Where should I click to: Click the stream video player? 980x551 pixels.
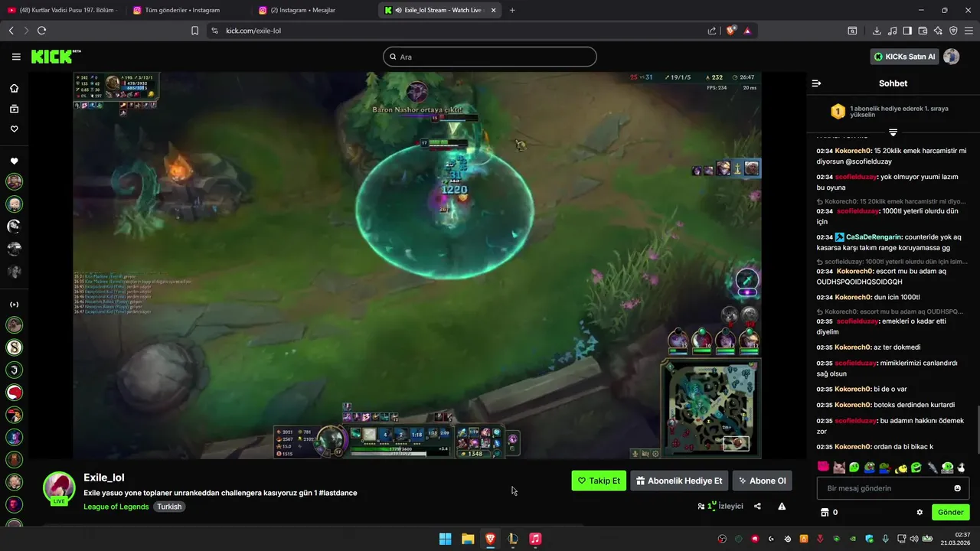[417, 266]
